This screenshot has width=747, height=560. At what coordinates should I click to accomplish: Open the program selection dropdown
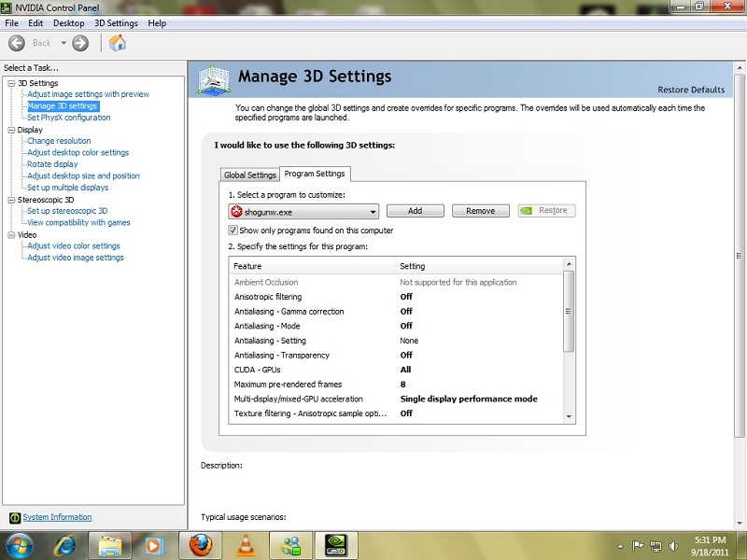(x=304, y=212)
